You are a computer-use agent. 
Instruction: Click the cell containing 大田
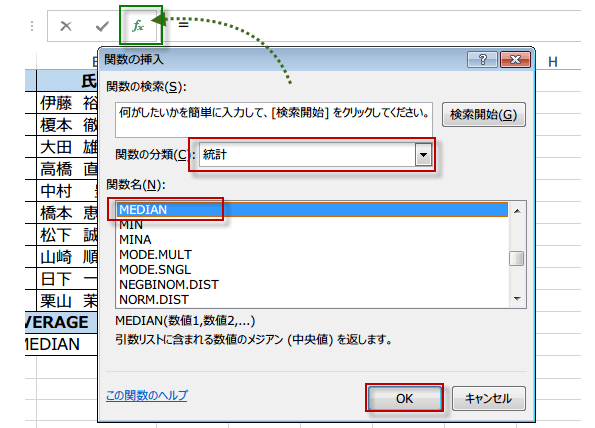(67, 147)
